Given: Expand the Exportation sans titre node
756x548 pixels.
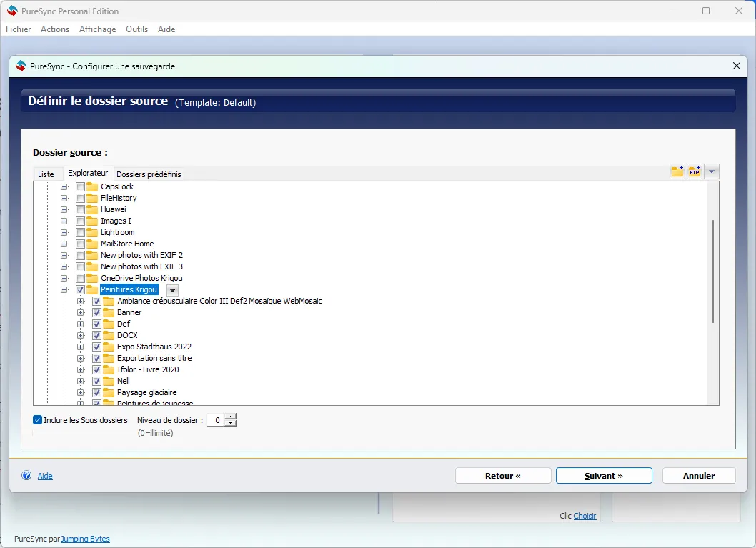Looking at the screenshot, I should tap(81, 358).
